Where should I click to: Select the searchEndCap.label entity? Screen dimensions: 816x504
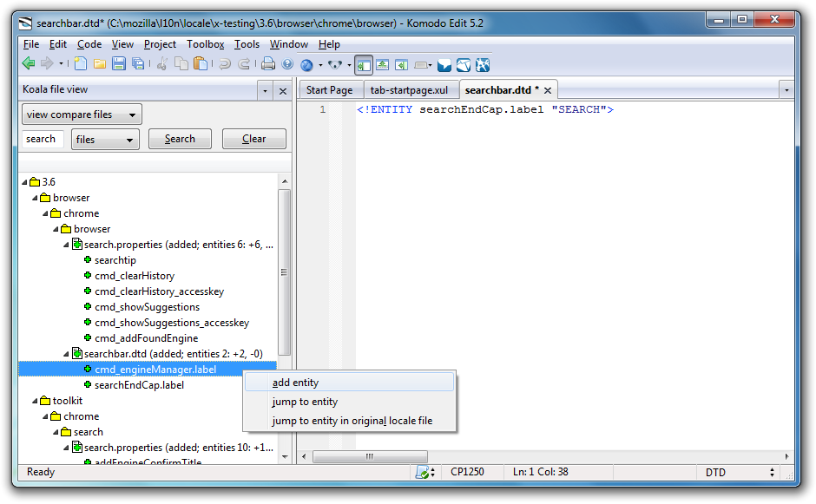click(139, 385)
